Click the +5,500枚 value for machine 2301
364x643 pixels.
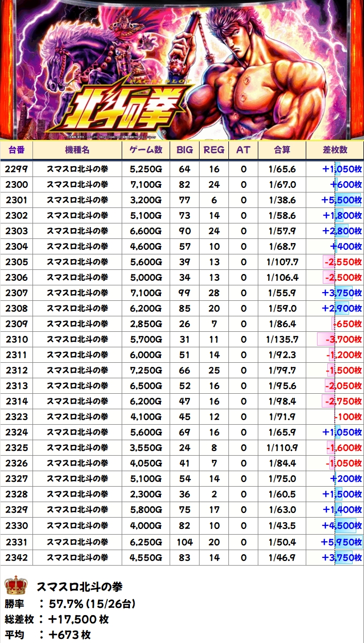[x=341, y=200]
